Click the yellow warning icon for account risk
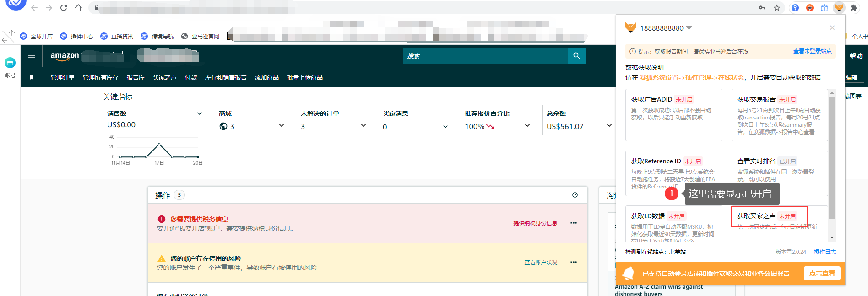Screen dimensions: 868x296 (162, 258)
